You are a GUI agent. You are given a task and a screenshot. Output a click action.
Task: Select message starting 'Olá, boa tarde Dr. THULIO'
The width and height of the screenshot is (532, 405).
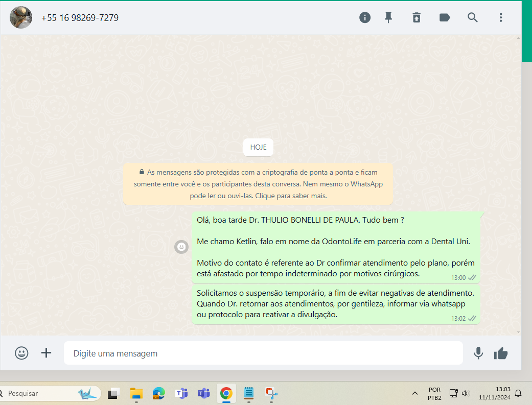[x=336, y=247]
